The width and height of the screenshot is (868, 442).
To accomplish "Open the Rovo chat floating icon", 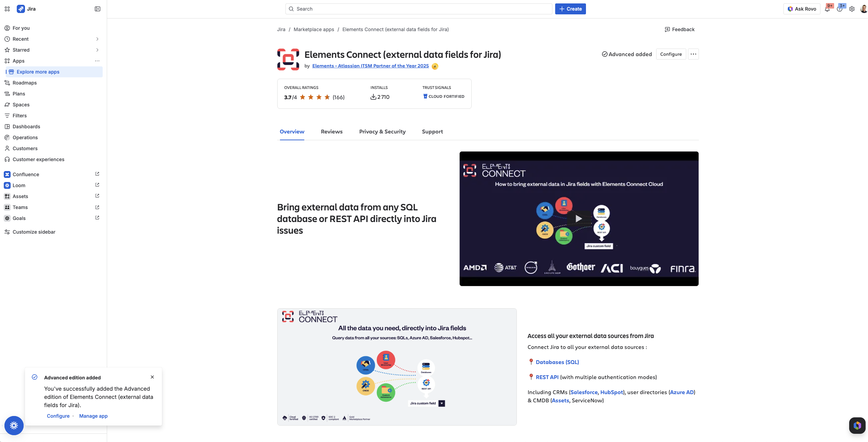I will point(857,426).
